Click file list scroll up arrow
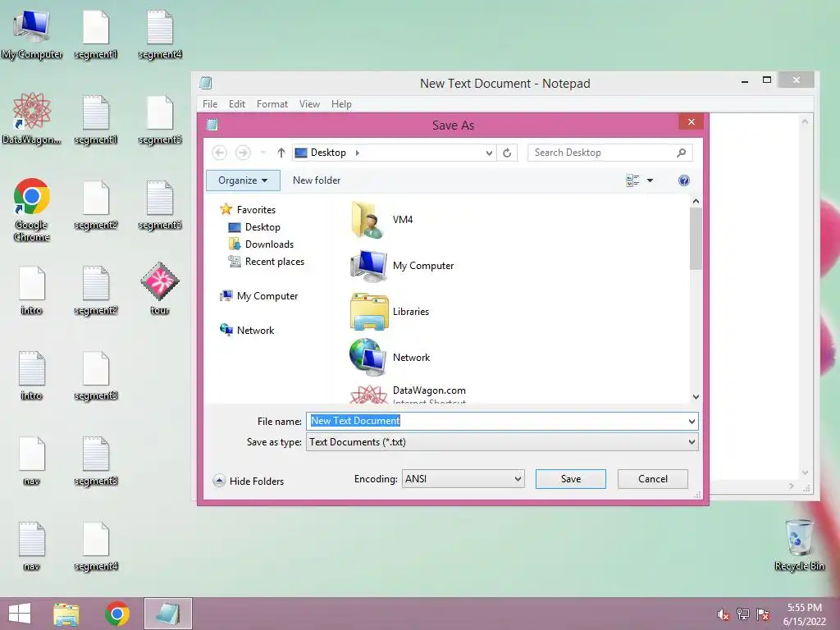Screen dimensions: 840x630 (696, 202)
